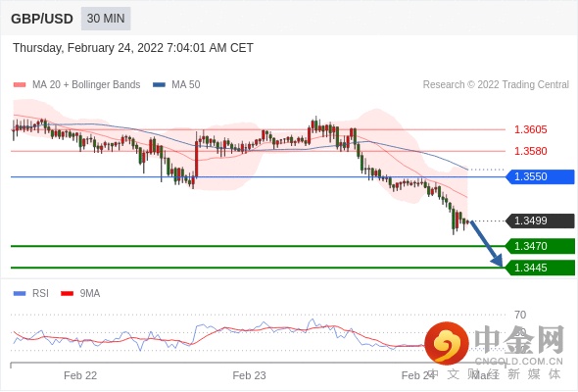Screen dimensions: 578x392
Task: Click the blue MA 50 legend swatch
Action: click(x=159, y=85)
